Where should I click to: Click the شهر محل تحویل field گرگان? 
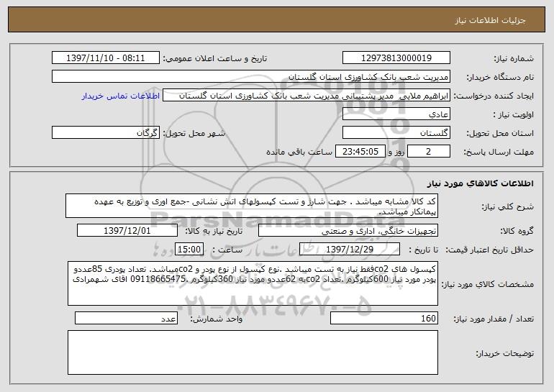[106, 133]
